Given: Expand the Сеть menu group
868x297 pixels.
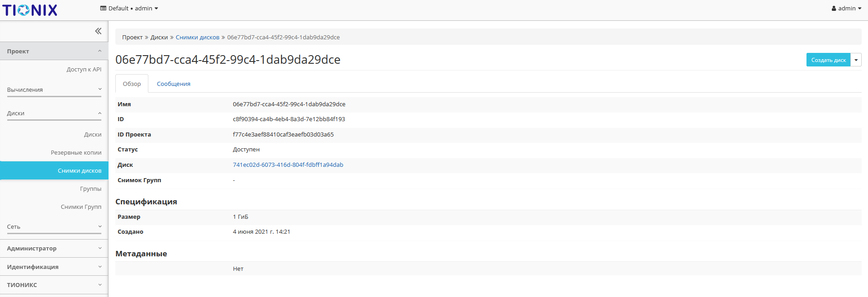Looking at the screenshot, I should (54, 227).
